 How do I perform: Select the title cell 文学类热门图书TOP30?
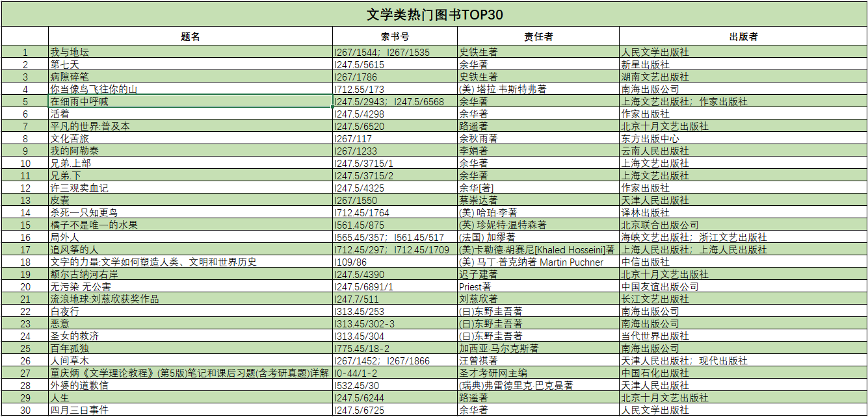pos(434,14)
